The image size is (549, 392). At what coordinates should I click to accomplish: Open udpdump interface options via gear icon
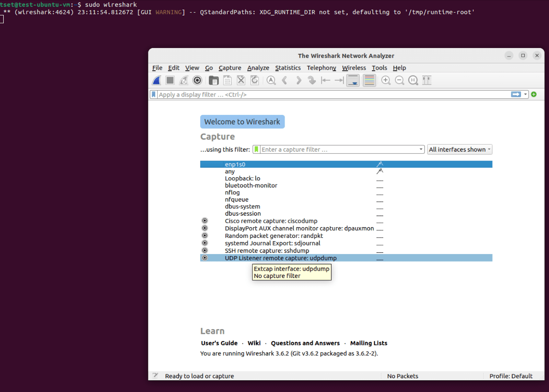[x=205, y=257]
